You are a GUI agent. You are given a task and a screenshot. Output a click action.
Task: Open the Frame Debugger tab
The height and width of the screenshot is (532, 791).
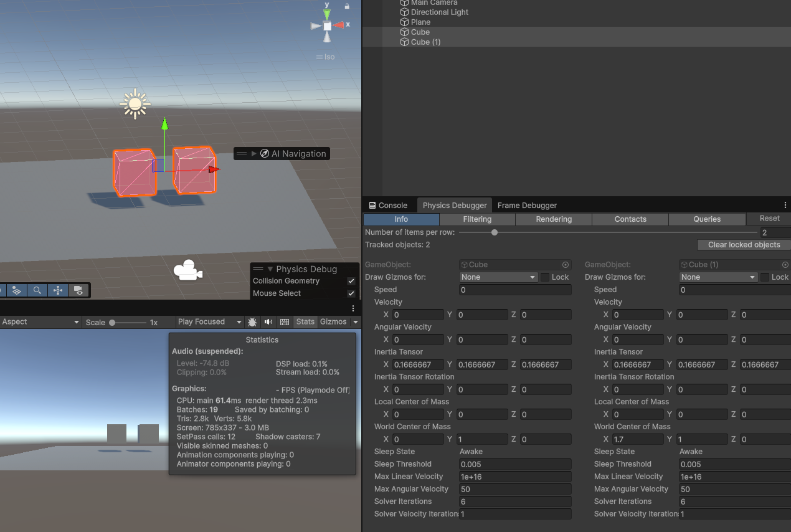tap(527, 205)
